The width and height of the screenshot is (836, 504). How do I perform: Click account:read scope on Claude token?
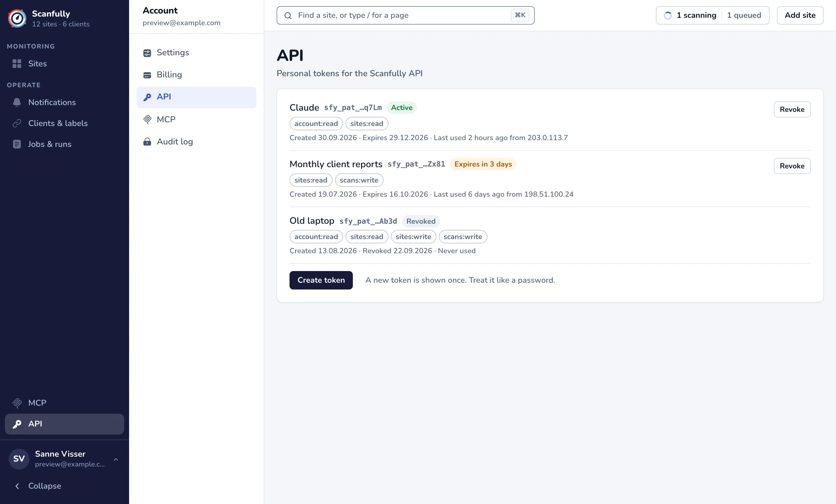[x=316, y=124]
